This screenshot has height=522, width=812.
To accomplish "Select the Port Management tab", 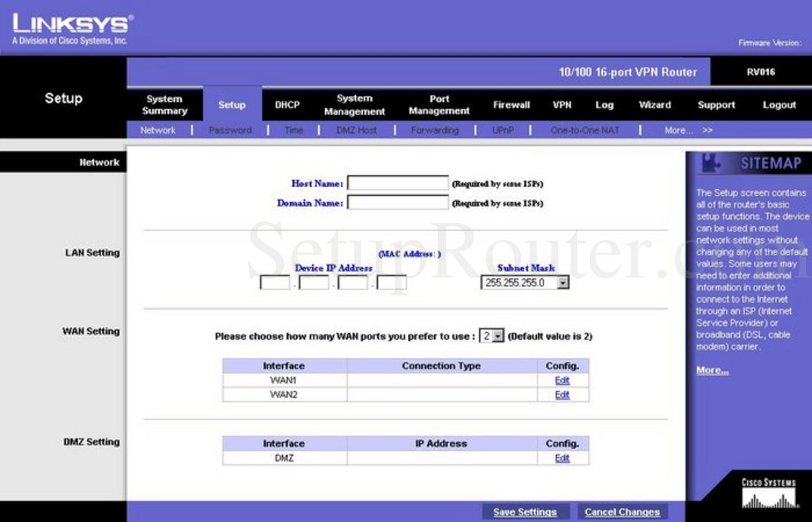I will pos(439,105).
